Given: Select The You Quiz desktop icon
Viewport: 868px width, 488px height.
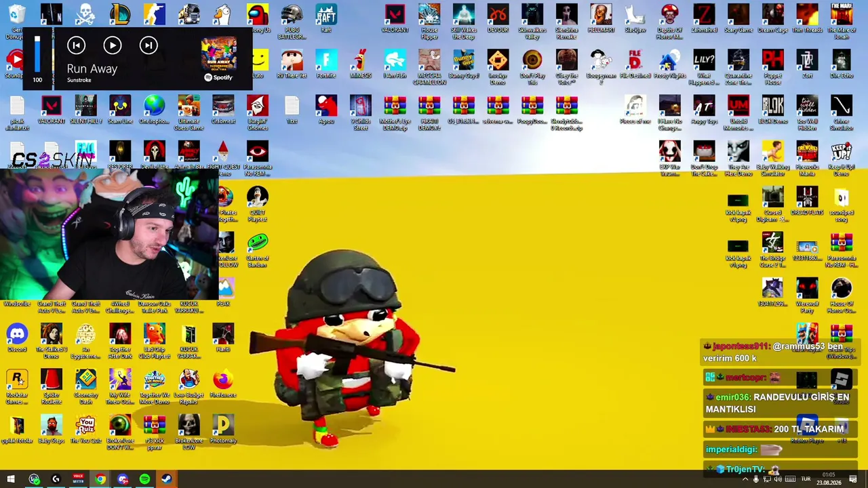Looking at the screenshot, I should coord(85,428).
